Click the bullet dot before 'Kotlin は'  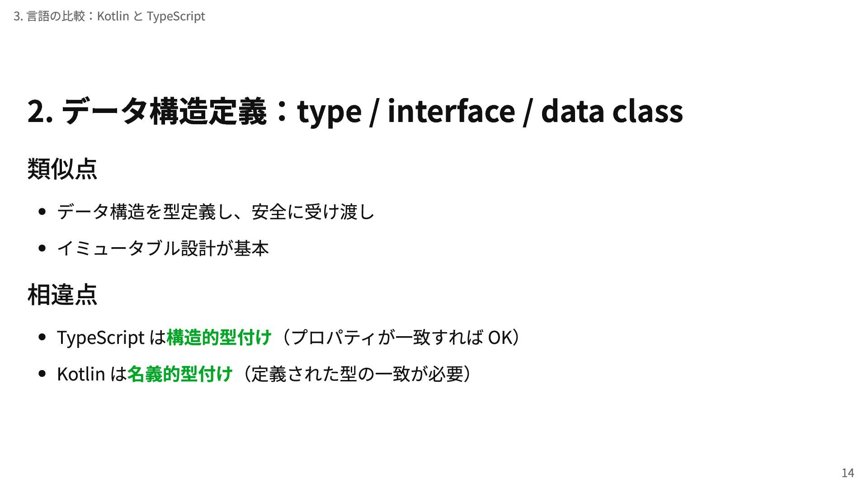point(42,374)
